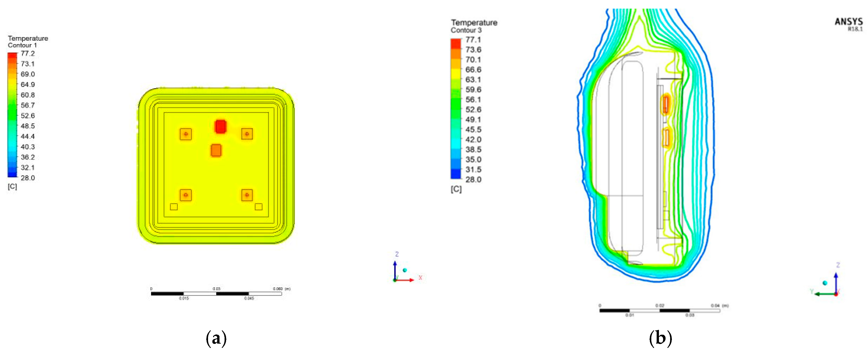
Task: Click the (b) subfigure caption
Action: coord(660,338)
